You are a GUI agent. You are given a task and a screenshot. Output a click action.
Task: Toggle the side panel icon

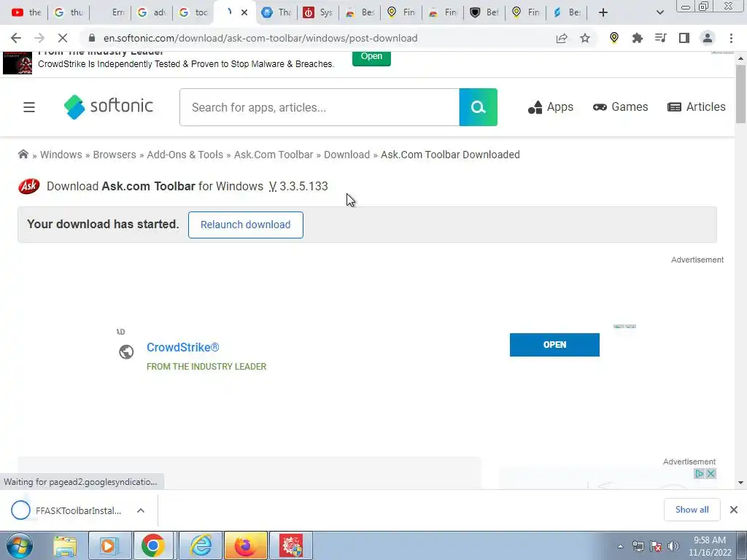684,38
